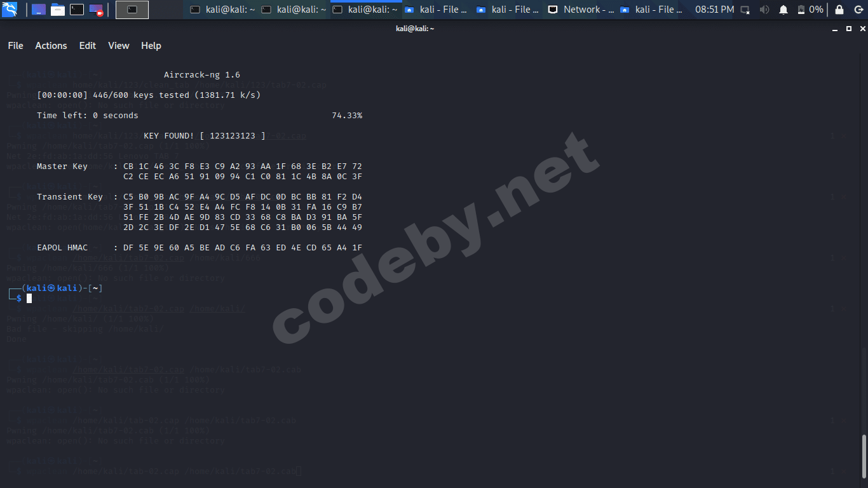This screenshot has width=868, height=488.
Task: Open the folder shortcut on the top panel
Action: tap(58, 9)
